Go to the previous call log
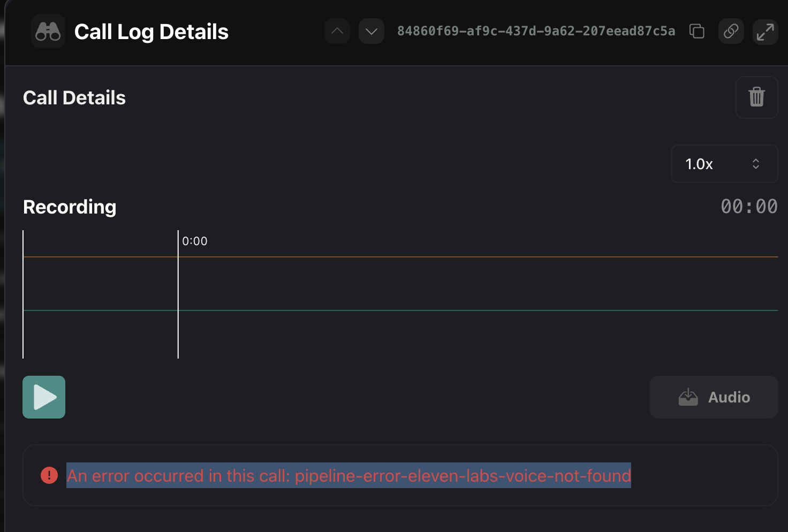This screenshot has width=788, height=532. pyautogui.click(x=337, y=31)
